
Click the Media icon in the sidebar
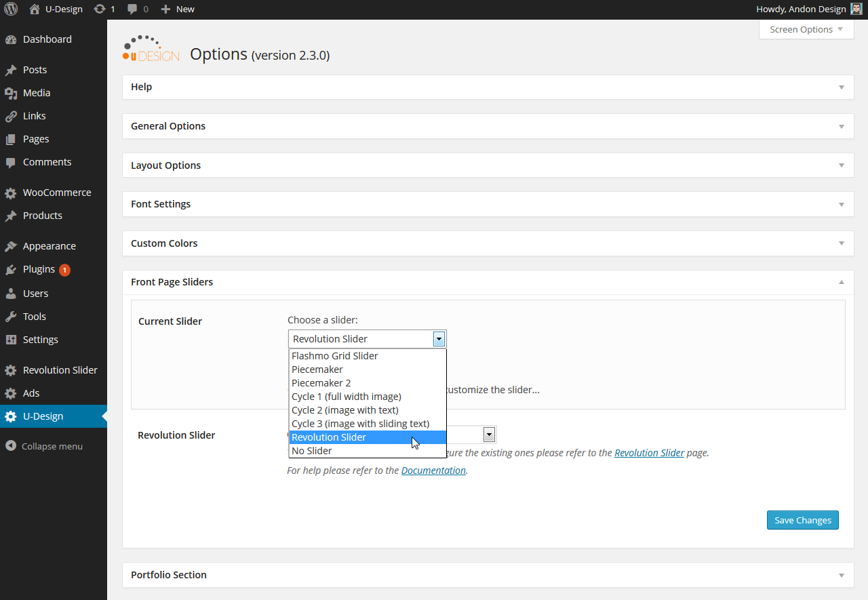tap(11, 93)
